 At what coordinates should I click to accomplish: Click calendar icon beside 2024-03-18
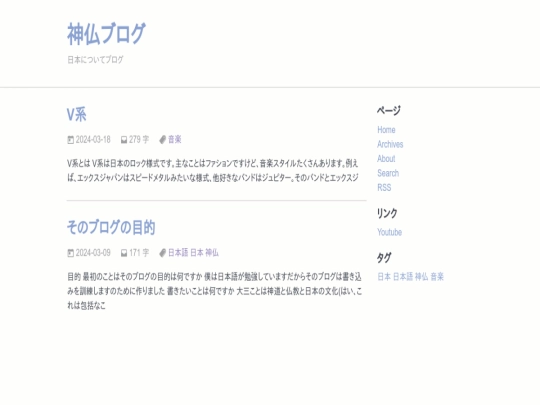tap(70, 140)
